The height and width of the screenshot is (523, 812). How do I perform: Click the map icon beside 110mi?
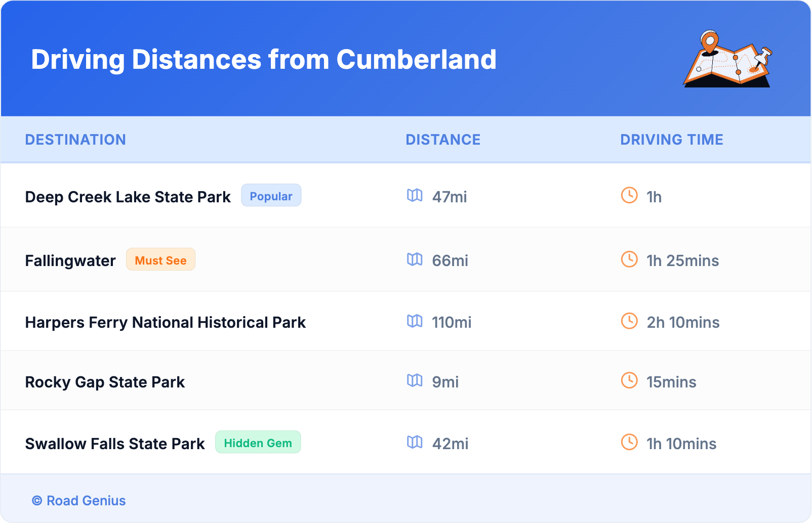(x=415, y=321)
